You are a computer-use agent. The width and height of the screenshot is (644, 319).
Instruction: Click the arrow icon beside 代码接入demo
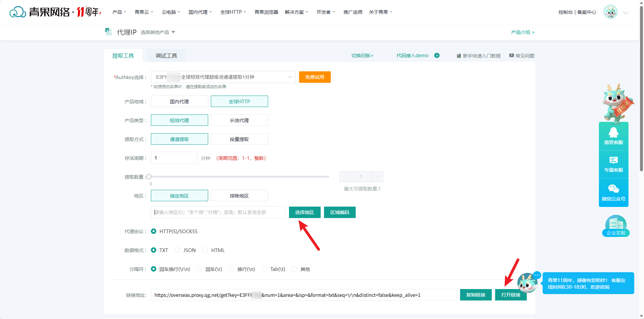tap(437, 56)
